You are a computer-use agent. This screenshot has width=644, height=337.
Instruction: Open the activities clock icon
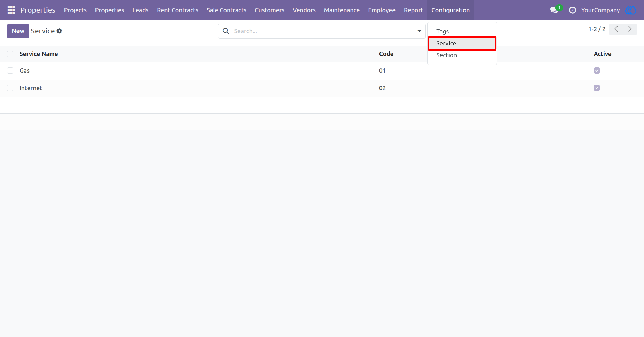pyautogui.click(x=573, y=10)
